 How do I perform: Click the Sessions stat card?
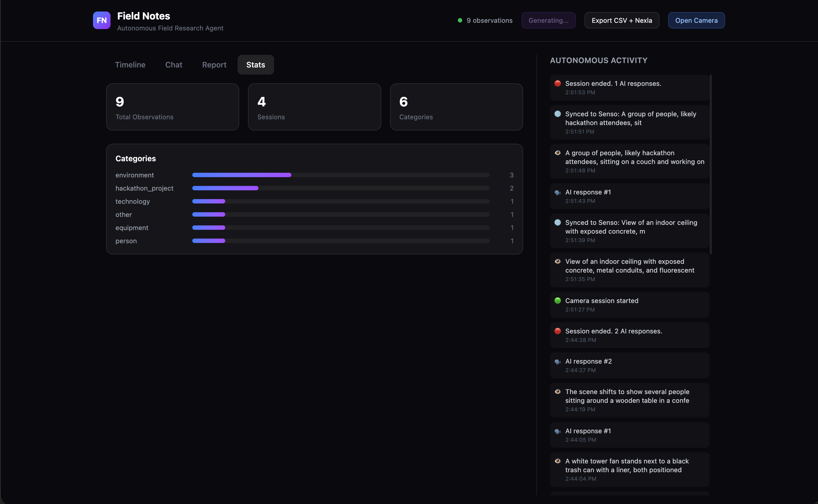314,107
